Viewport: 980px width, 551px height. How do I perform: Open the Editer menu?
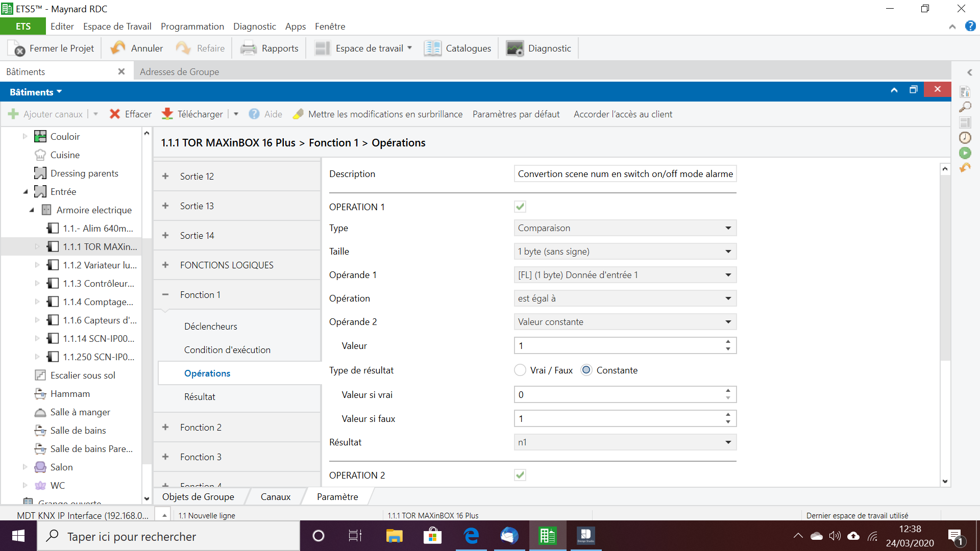click(62, 26)
